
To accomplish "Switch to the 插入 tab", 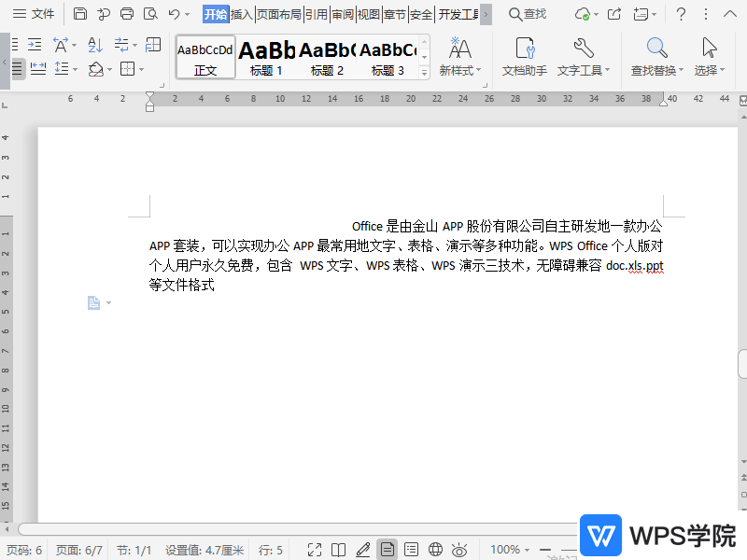I will [x=242, y=14].
